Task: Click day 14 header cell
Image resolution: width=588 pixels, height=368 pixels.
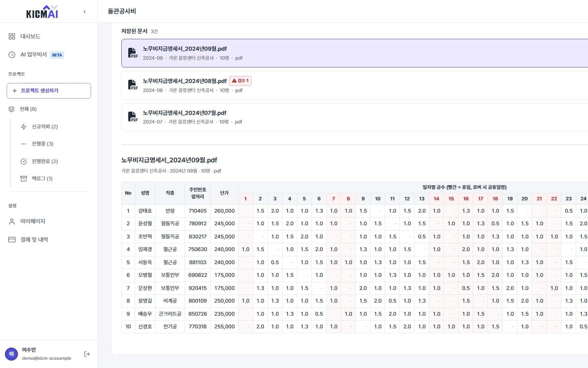Action: click(x=437, y=199)
